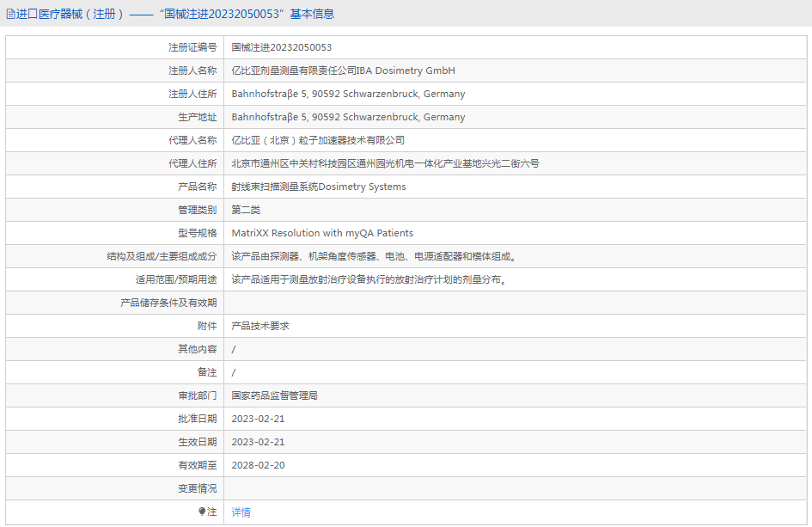Click the 批准日期 row label
812x527 pixels.
[x=198, y=419]
